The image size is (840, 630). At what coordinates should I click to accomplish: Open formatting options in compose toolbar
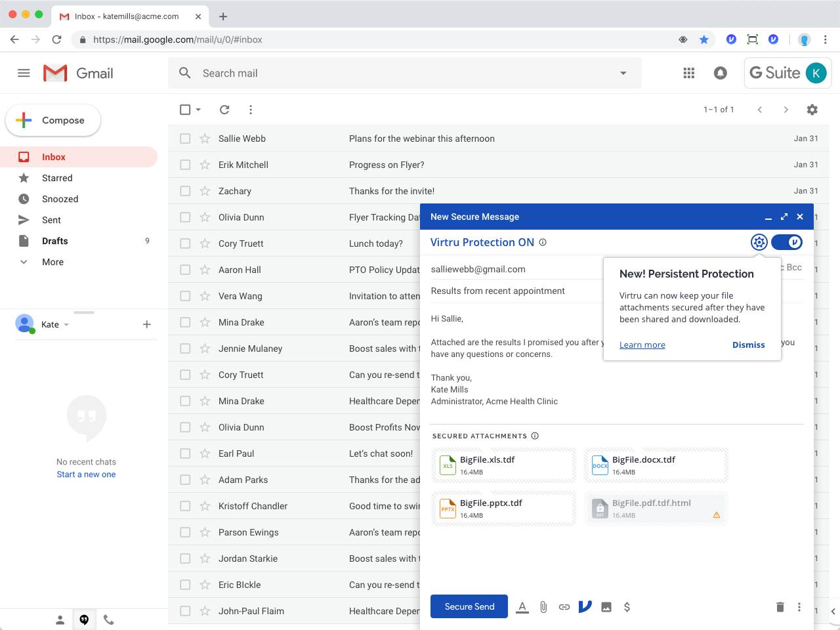[x=522, y=607]
